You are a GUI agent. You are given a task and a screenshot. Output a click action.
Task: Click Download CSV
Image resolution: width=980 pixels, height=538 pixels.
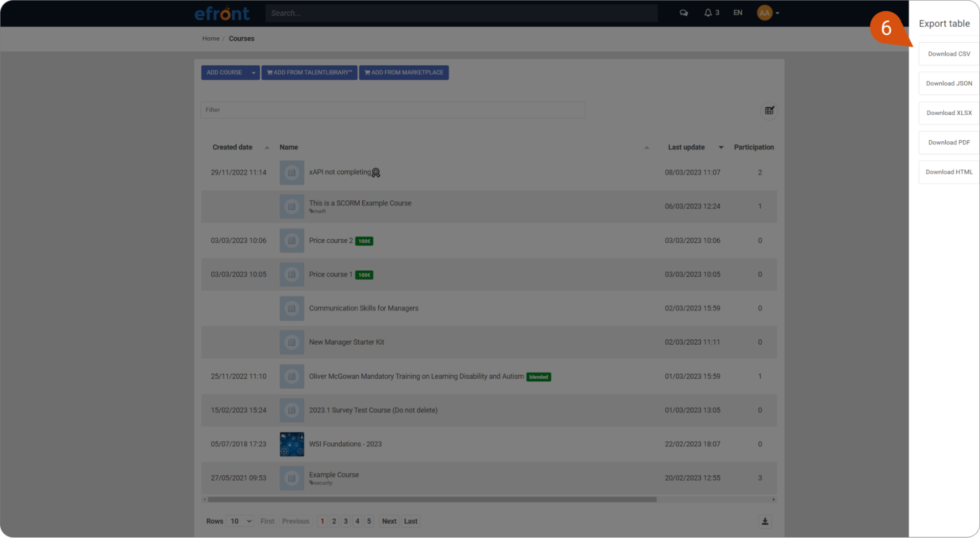click(949, 54)
